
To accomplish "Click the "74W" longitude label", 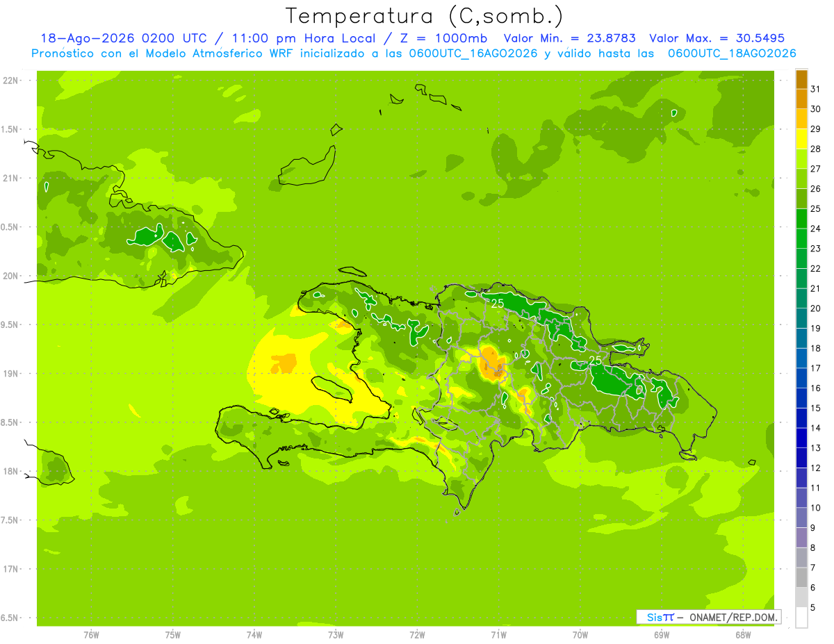I will tap(254, 635).
